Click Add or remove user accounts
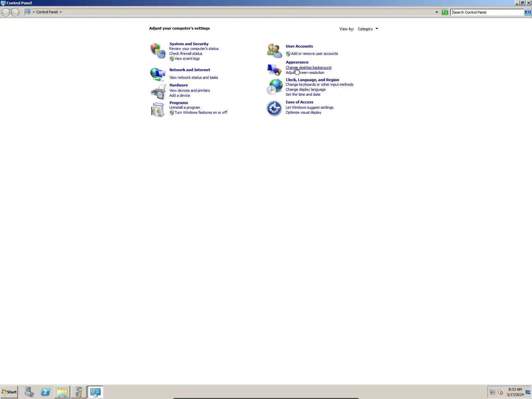The image size is (532, 399). coord(314,54)
